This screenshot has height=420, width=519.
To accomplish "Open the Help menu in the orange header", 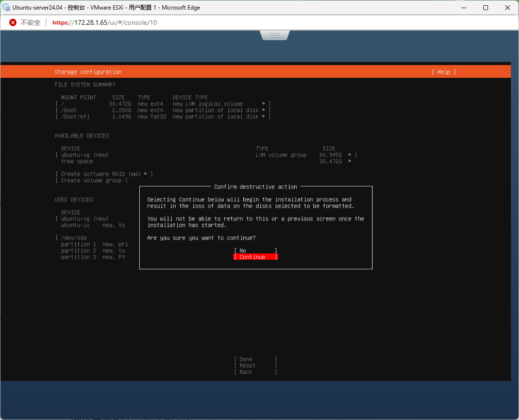I will (x=444, y=72).
